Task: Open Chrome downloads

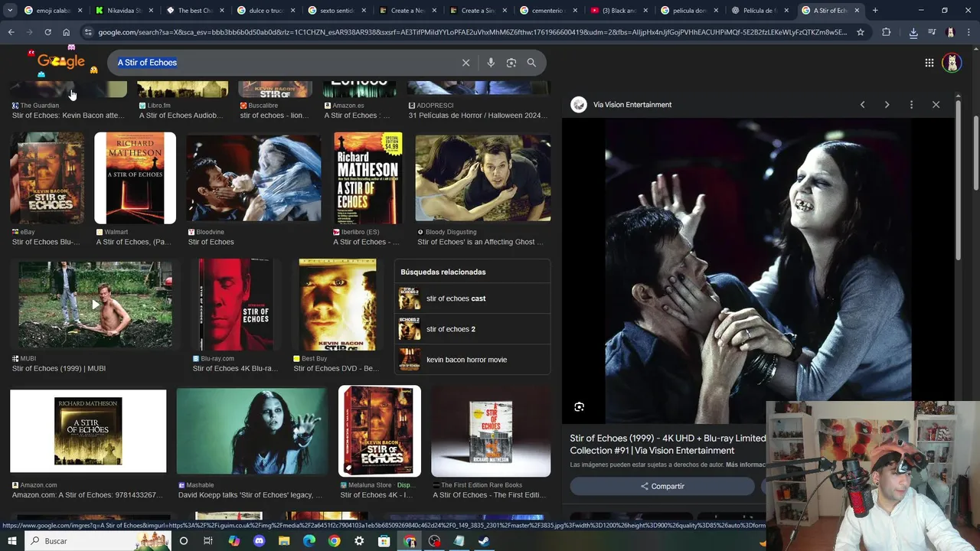Action: coord(913,32)
